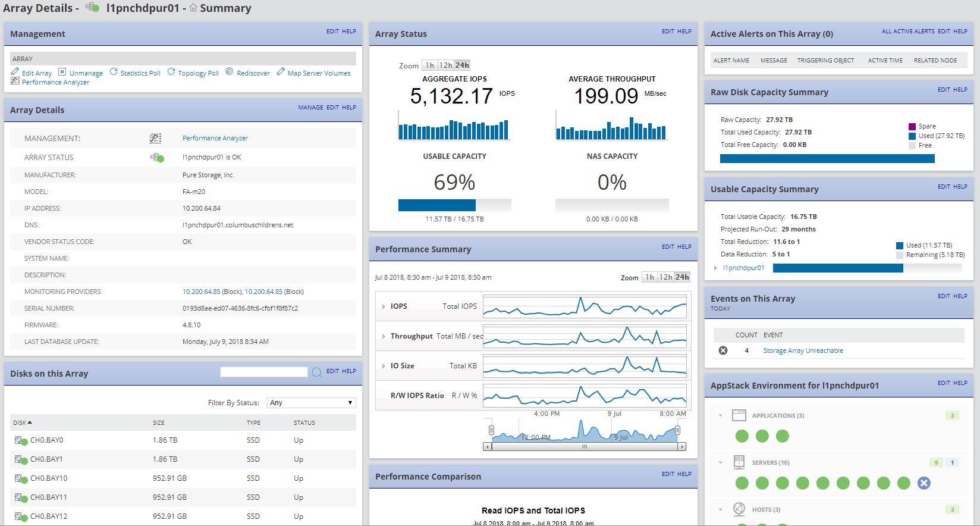The image size is (980, 526).
Task: Sort disks by the DISK column
Action: point(23,422)
